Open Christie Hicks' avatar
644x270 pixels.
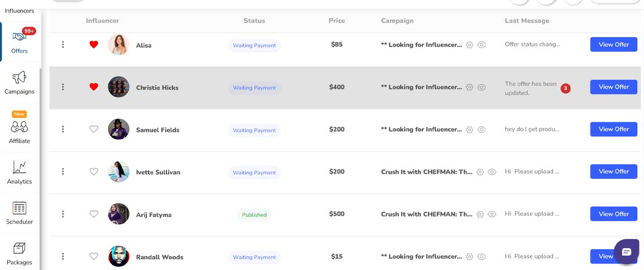click(118, 87)
